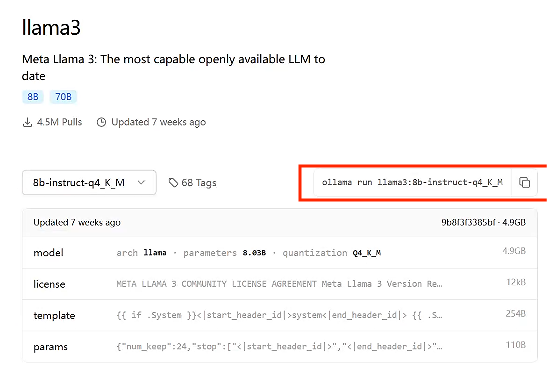Click the clock icon by Updated 7 weeks ago
547x382 pixels.
click(x=101, y=122)
